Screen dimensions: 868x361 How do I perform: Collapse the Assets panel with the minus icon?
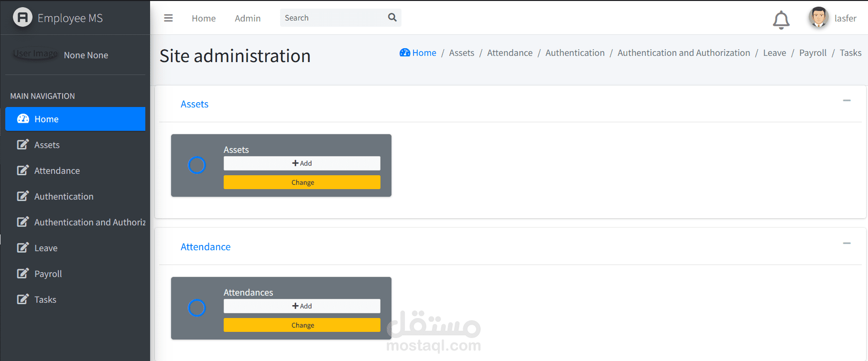(847, 100)
